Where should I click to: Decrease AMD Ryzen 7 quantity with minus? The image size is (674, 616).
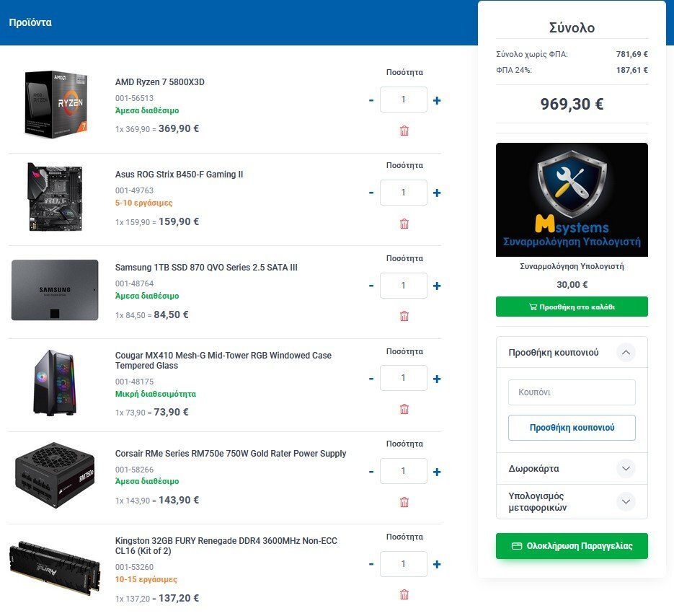pos(371,100)
